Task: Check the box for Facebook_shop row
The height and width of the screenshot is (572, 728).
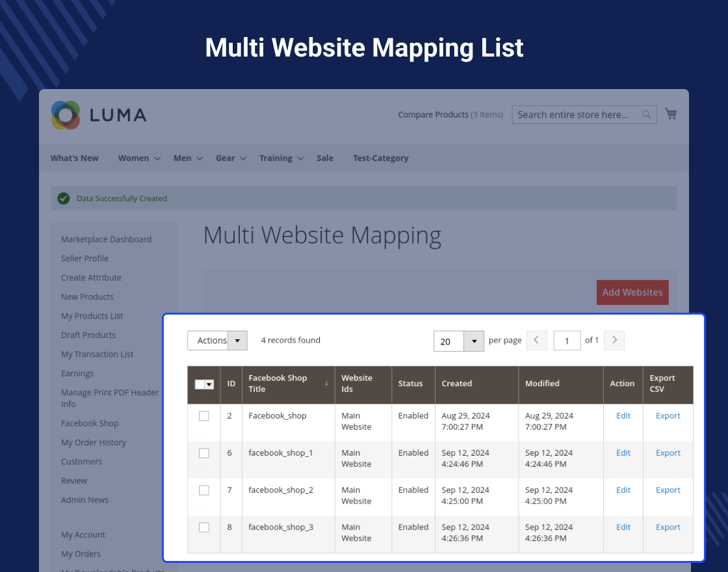Action: tap(204, 416)
